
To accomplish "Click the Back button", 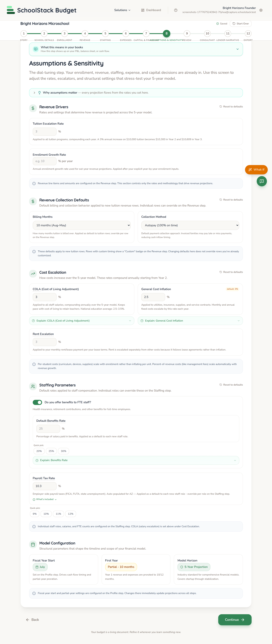I will coord(33,620).
